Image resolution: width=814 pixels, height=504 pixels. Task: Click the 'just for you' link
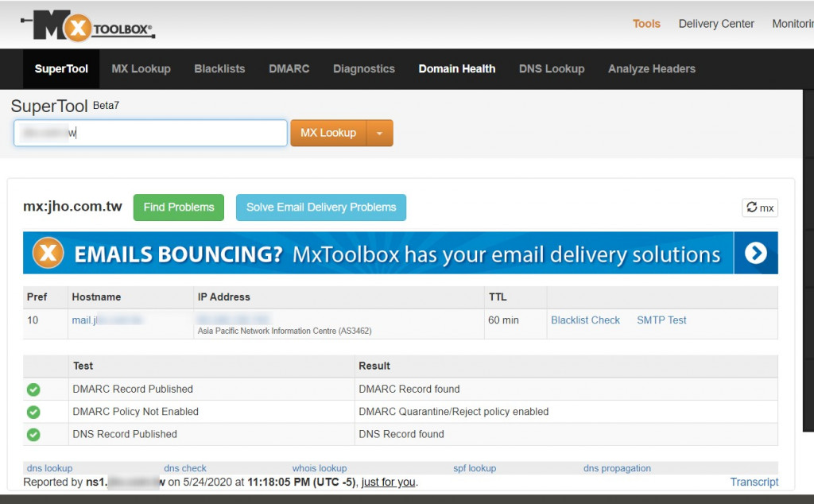pos(388,483)
